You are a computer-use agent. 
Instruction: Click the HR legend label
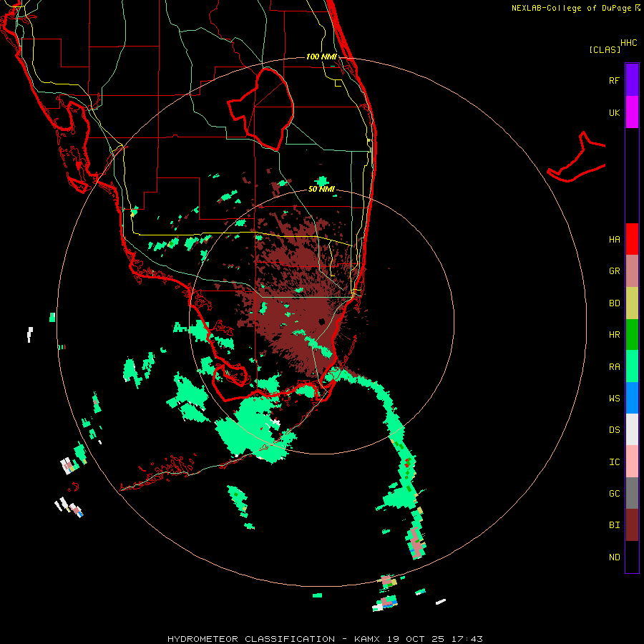click(x=614, y=335)
